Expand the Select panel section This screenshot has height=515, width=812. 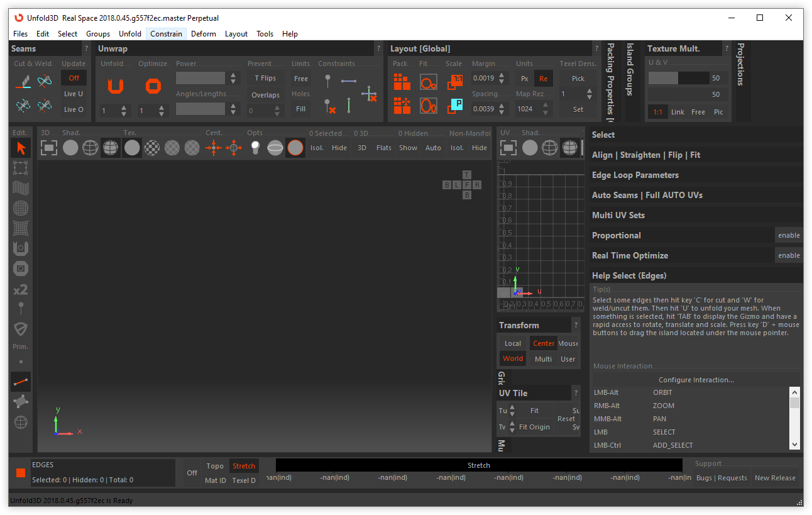(696, 135)
